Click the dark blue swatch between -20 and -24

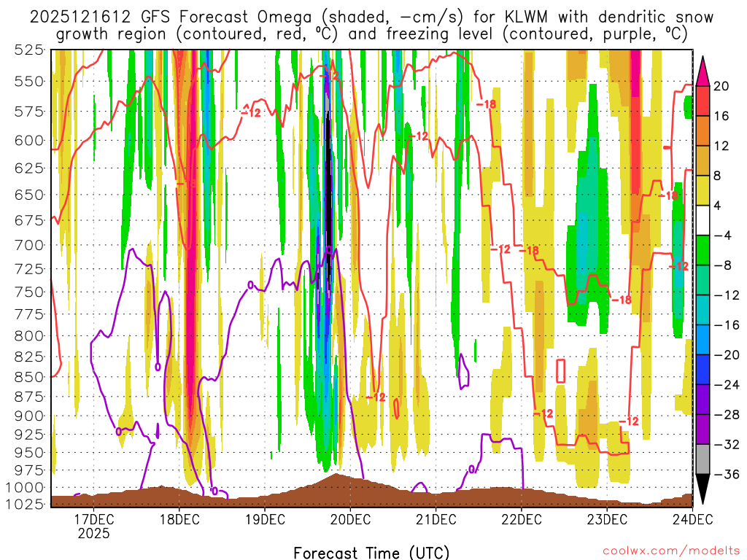coord(703,370)
